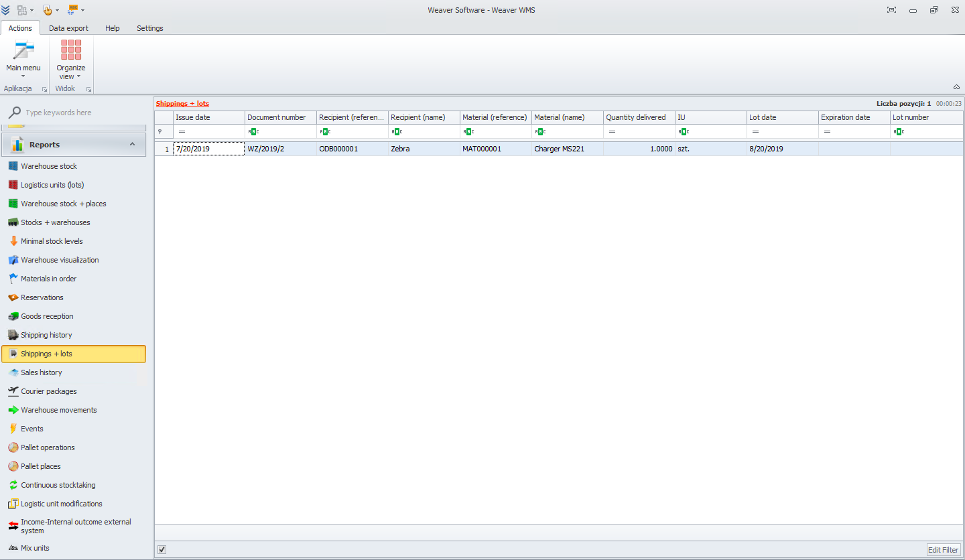
Task: Click the Shippings + lots title link
Action: pyautogui.click(x=182, y=104)
